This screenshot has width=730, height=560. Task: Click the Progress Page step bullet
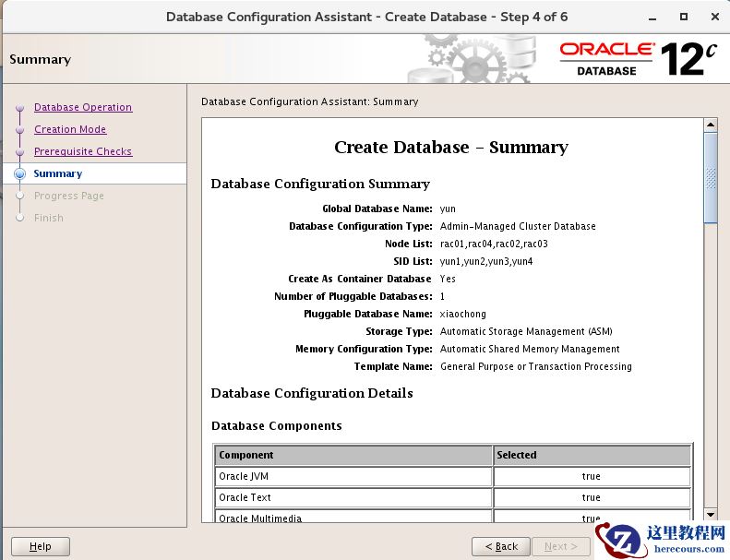point(19,196)
